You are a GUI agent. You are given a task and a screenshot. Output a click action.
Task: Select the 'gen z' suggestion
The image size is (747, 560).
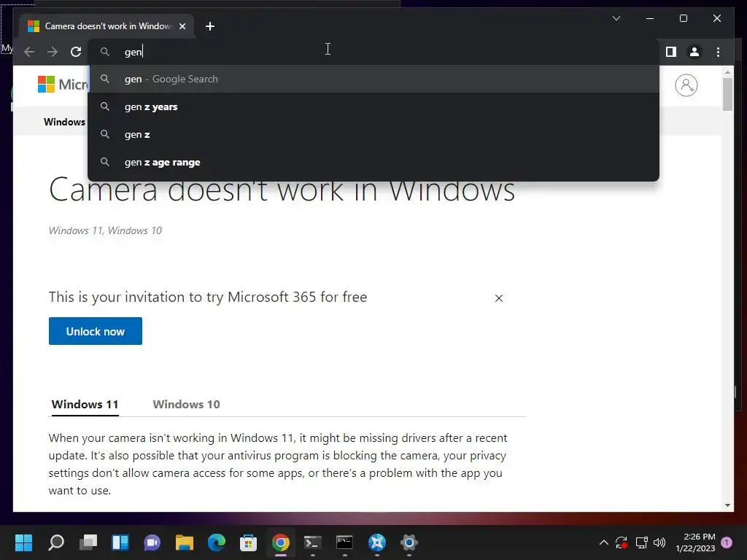[x=373, y=135]
